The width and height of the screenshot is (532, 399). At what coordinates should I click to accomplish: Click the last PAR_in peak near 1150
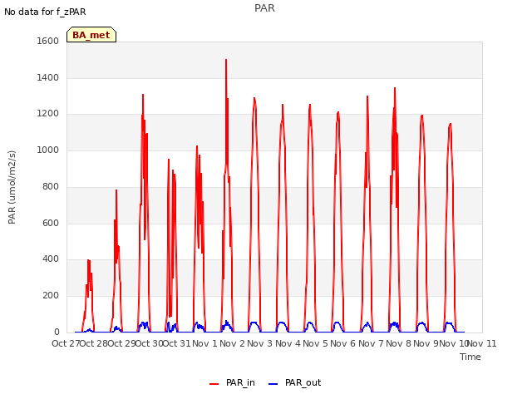coord(451,125)
